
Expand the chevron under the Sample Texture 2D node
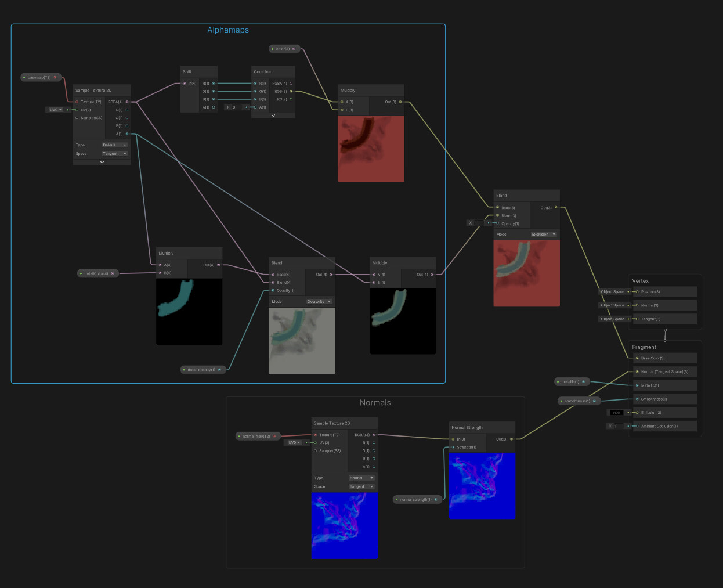pos(102,162)
